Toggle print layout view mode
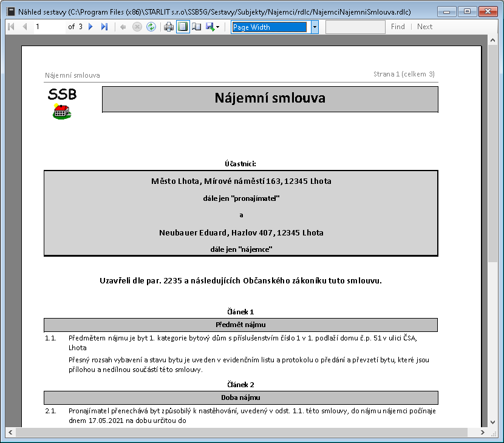This screenshot has width=504, height=443. (183, 27)
